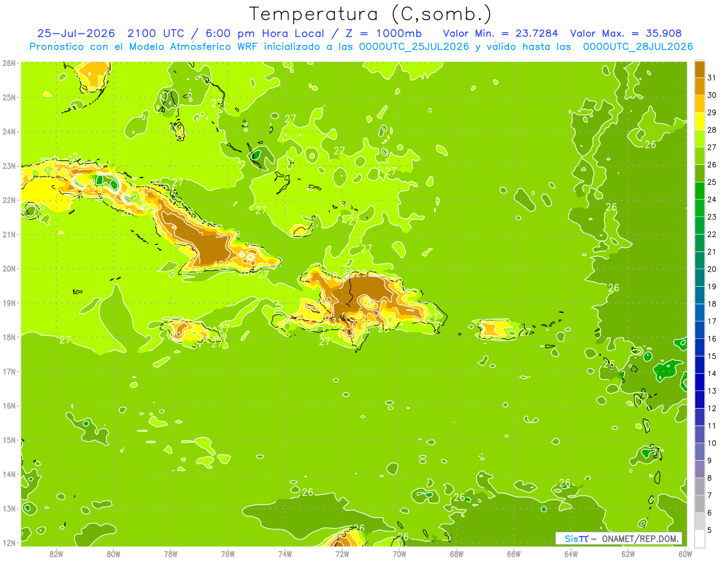The image size is (728, 562).
Task: Click the '14N' latitude axis label
Action: tap(8, 474)
